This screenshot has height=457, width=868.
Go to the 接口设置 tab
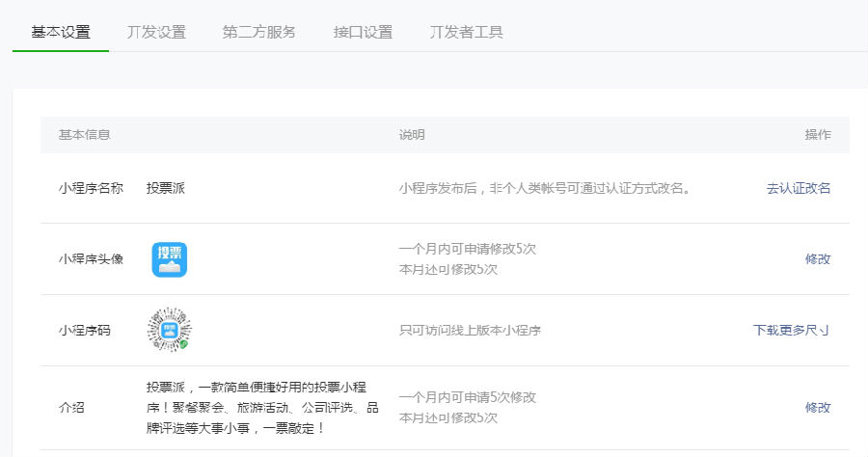(363, 32)
